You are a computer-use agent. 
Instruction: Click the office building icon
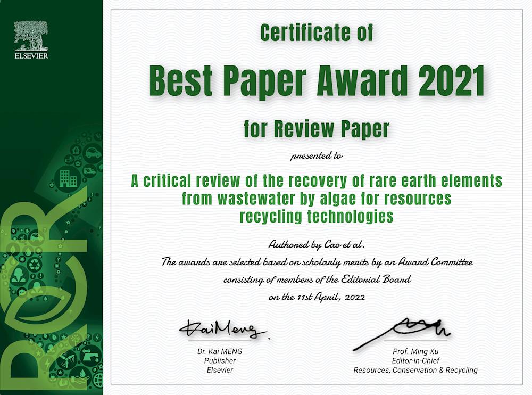[x=67, y=177]
